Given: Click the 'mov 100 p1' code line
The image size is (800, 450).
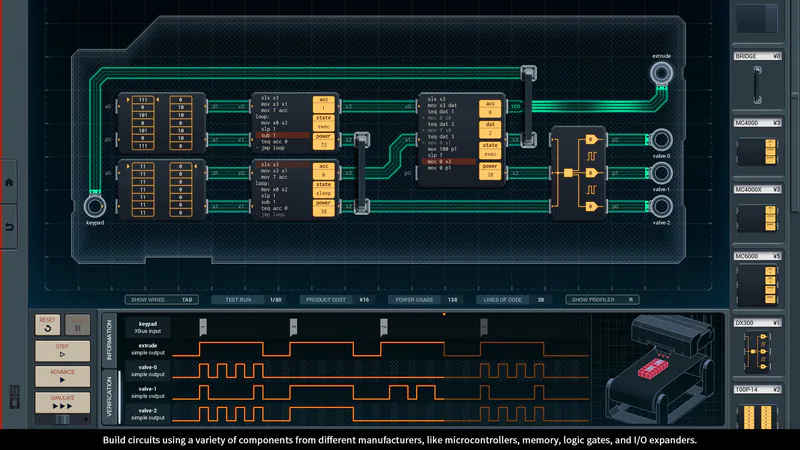Looking at the screenshot, I should coord(442,149).
